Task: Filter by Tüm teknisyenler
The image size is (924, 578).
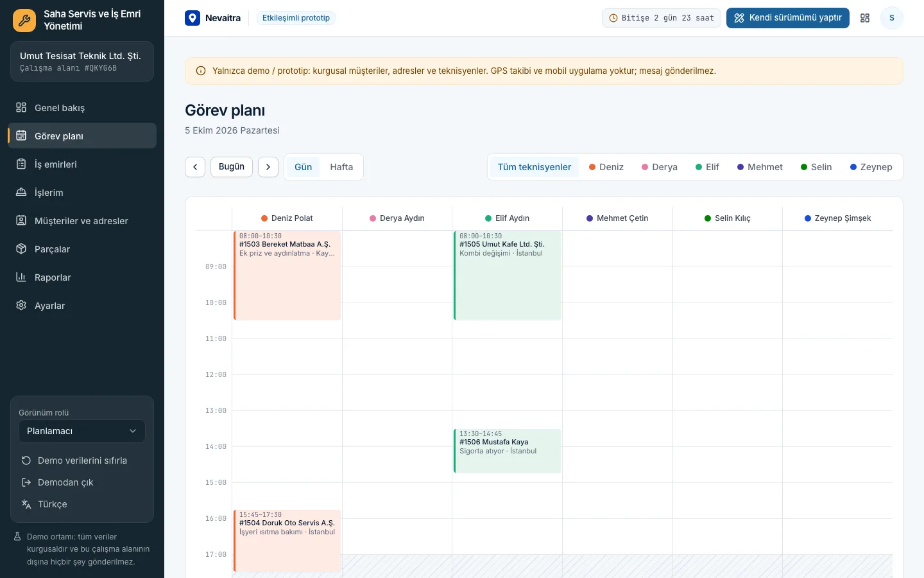Action: point(535,167)
